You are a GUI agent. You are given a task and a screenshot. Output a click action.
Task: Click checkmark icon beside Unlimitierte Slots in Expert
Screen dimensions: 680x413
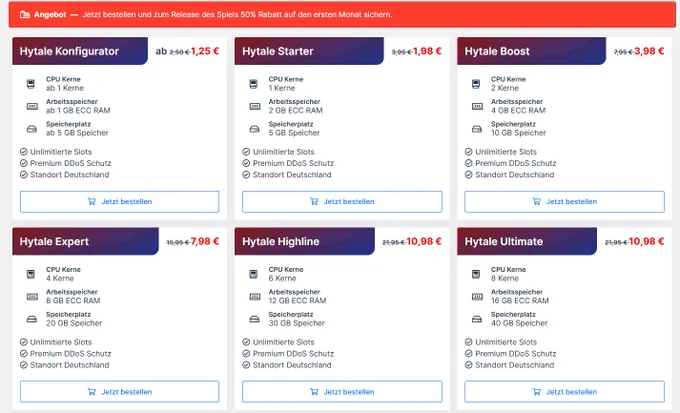click(24, 342)
